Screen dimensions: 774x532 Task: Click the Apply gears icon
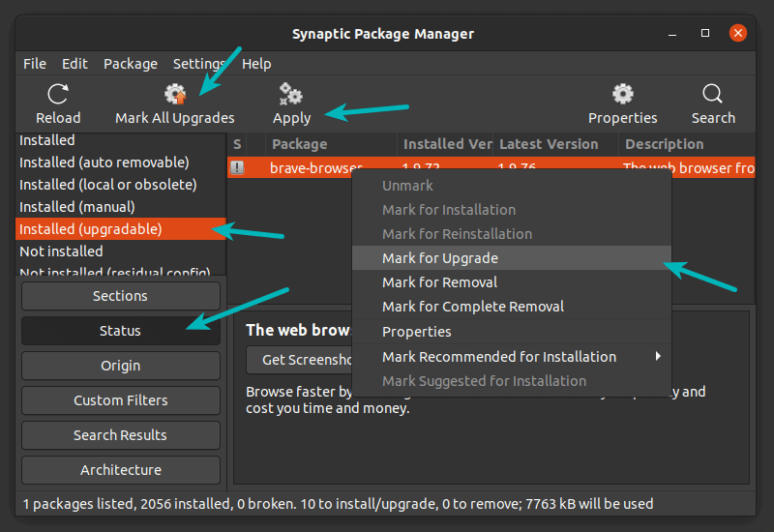tap(290, 95)
